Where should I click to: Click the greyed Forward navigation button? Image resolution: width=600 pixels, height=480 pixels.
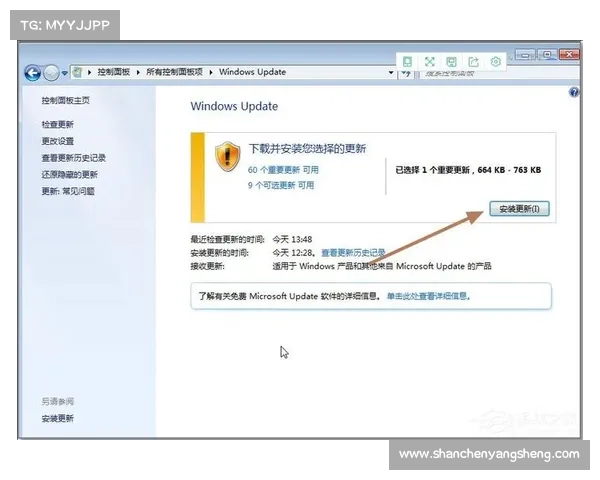[51, 73]
